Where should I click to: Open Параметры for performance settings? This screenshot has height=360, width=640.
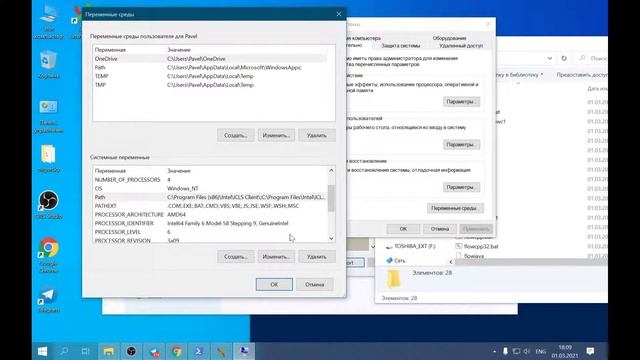coord(461,102)
